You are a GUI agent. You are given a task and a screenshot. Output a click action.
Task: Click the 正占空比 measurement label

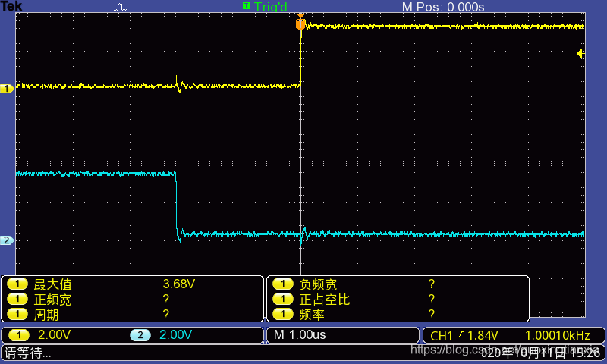tap(325, 300)
